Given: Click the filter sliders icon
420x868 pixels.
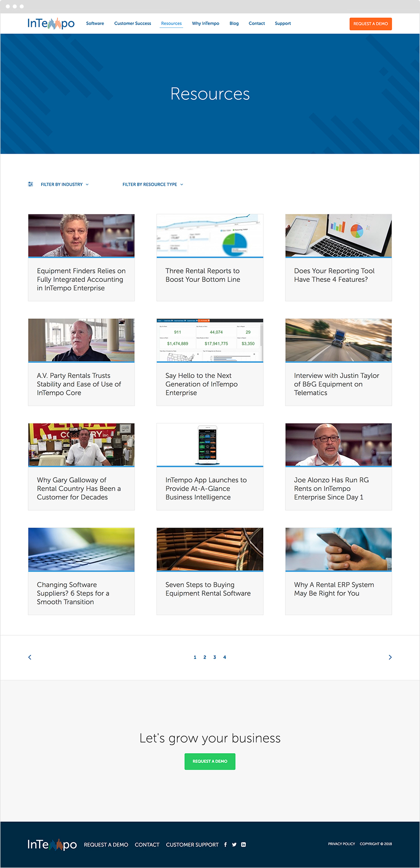Looking at the screenshot, I should pos(30,184).
